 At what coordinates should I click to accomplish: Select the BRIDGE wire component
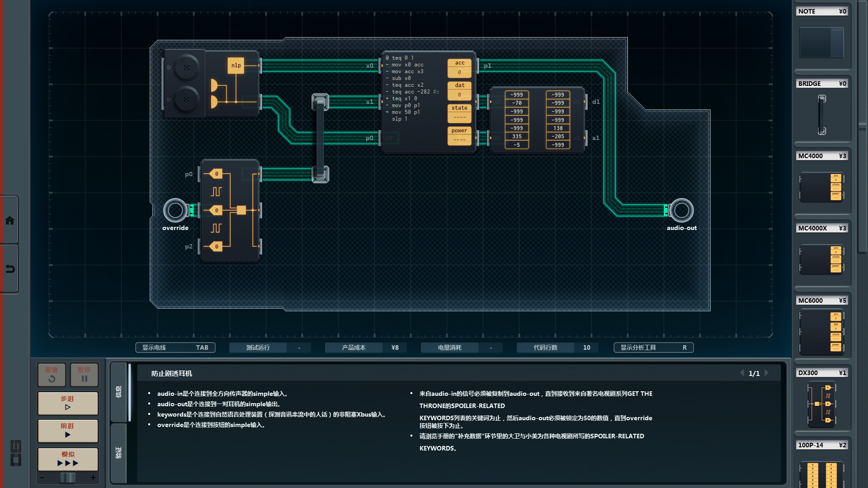821,114
